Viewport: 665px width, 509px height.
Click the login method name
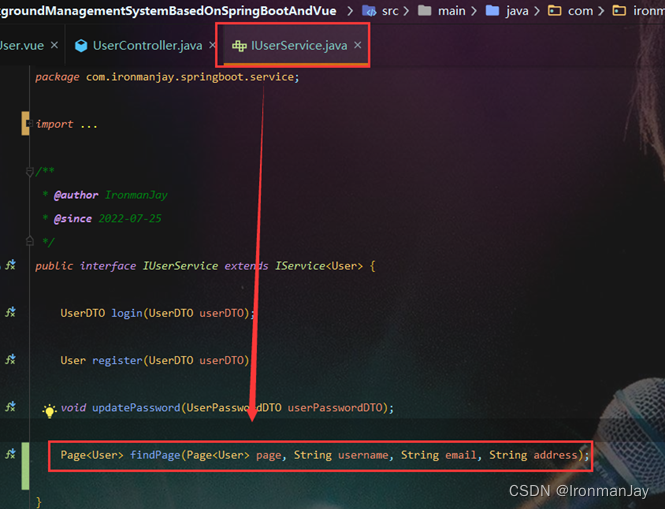[127, 313]
